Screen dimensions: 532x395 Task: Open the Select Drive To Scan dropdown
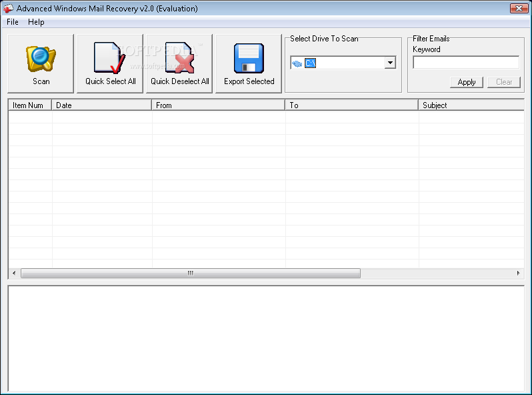pyautogui.click(x=390, y=63)
